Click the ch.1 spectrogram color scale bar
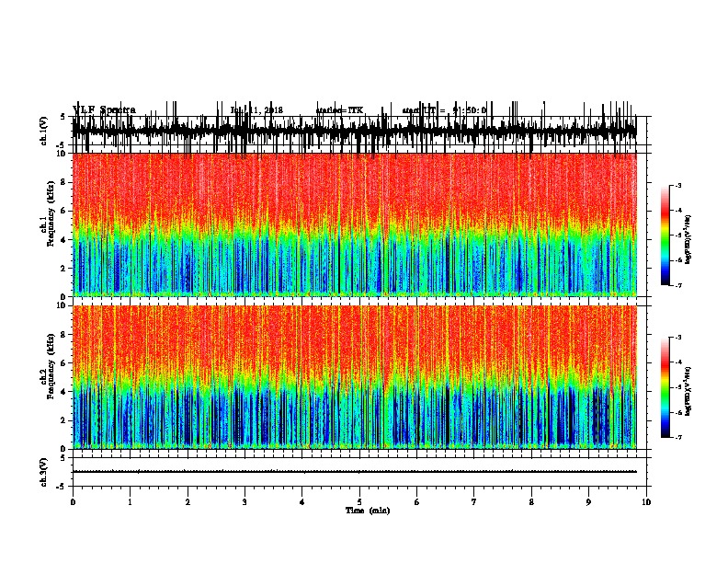728x563 pixels. tap(665, 236)
